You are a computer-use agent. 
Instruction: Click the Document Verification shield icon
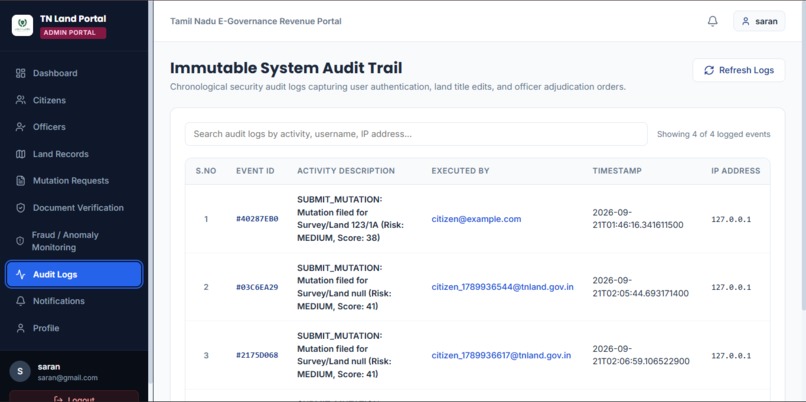pyautogui.click(x=21, y=208)
